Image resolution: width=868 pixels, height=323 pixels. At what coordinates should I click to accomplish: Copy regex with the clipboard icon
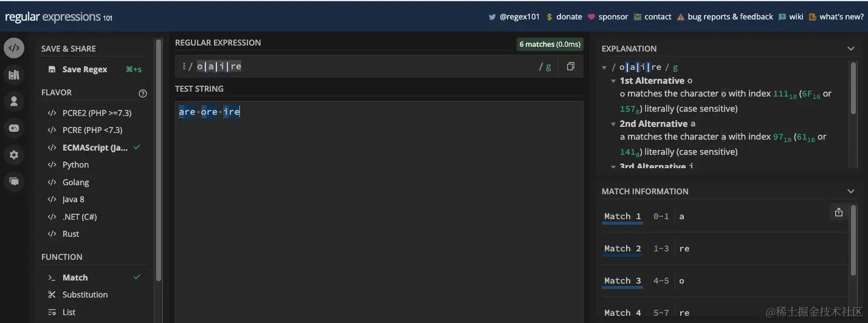[570, 66]
